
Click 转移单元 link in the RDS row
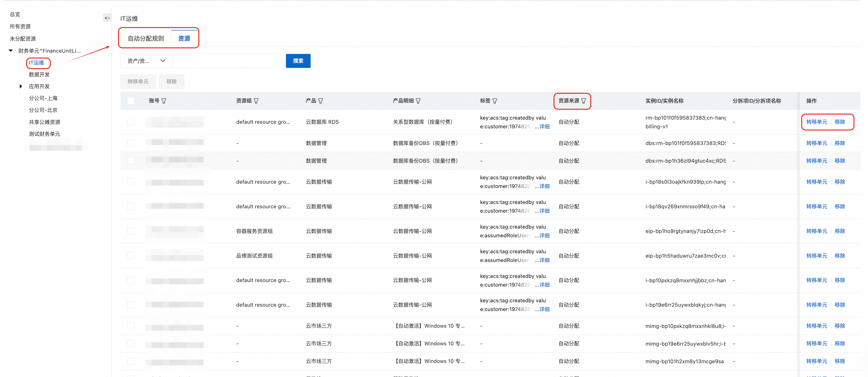pyautogui.click(x=816, y=122)
